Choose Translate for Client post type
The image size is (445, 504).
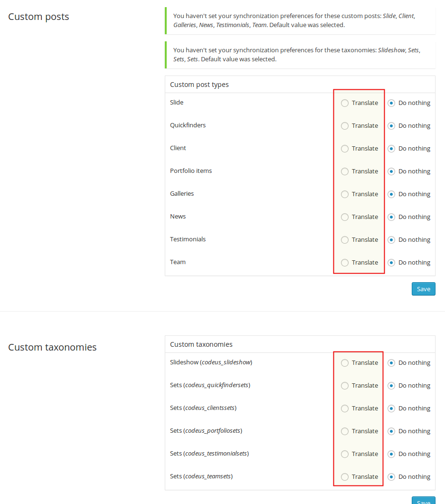pos(344,149)
